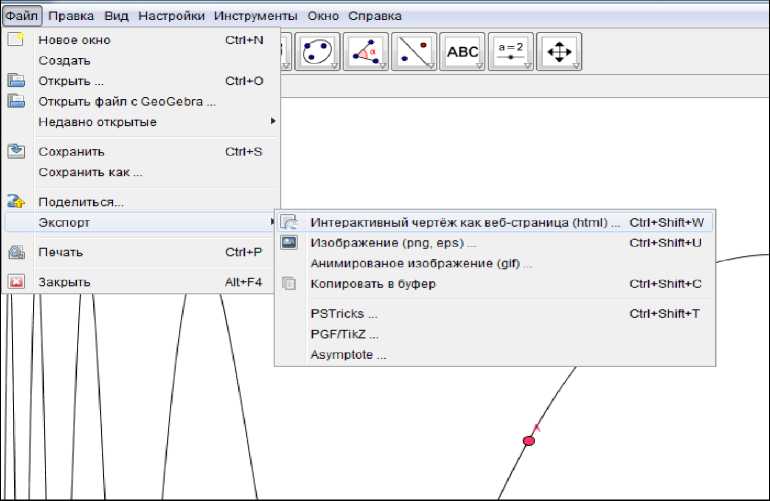
Task: Open the Вид menu
Action: click(116, 16)
